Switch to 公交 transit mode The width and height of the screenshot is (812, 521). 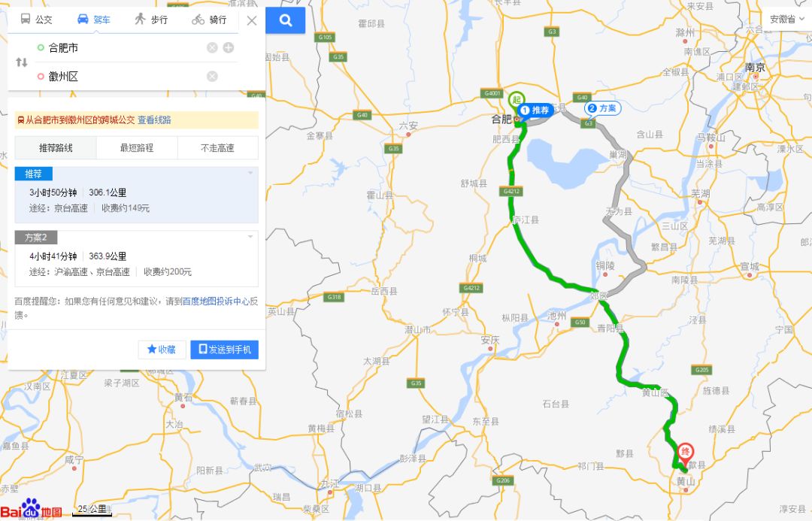click(x=36, y=20)
